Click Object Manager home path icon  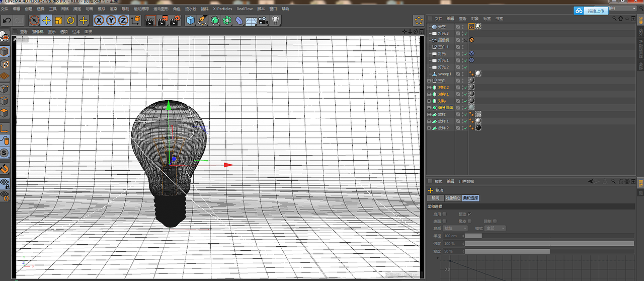pos(621,18)
